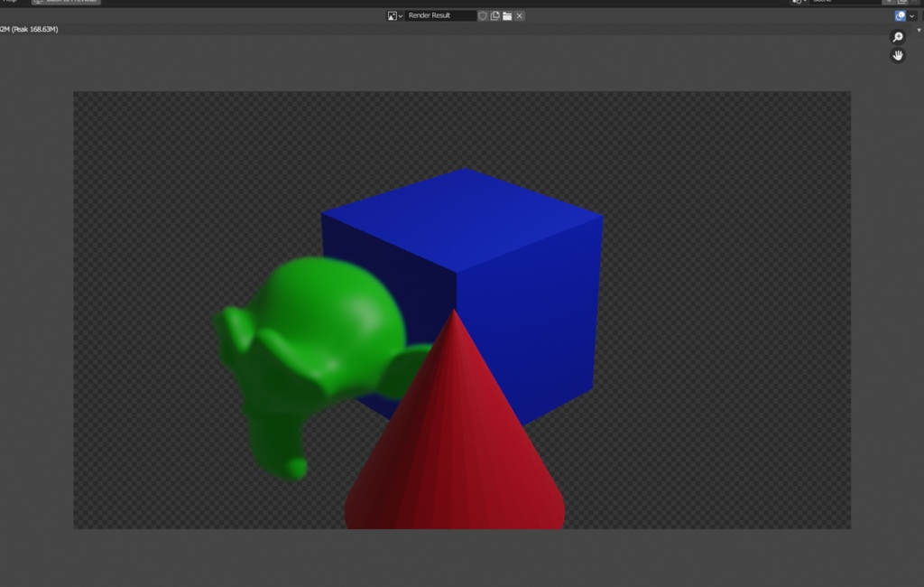
Task: Open the Help menu
Action: tap(9, 2)
